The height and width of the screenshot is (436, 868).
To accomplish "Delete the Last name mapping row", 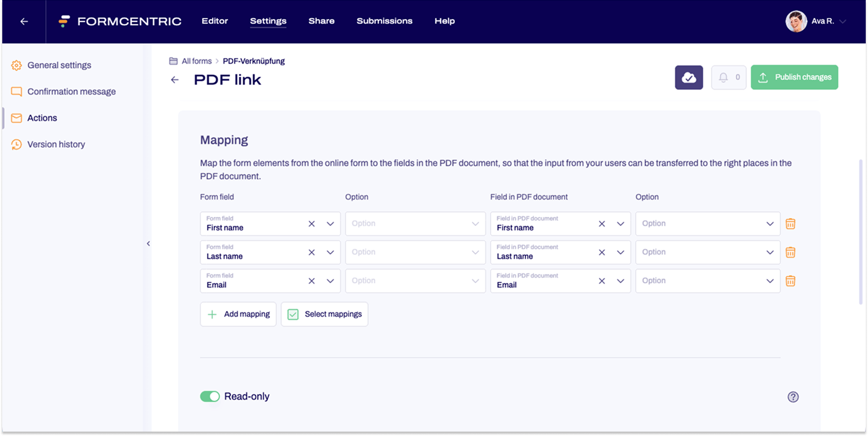I will coord(790,252).
